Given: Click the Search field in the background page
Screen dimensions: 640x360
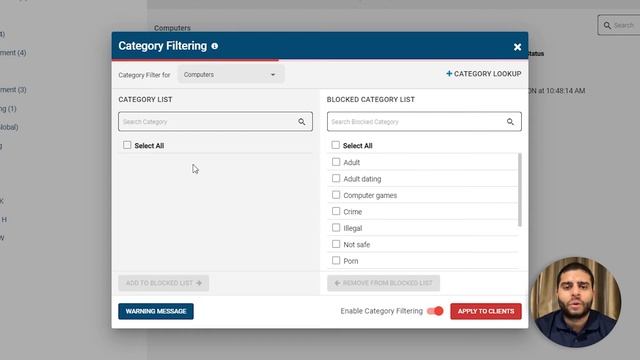Looking at the screenshot, I should (619, 25).
